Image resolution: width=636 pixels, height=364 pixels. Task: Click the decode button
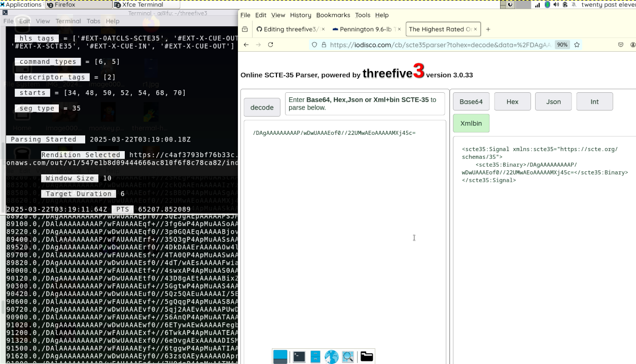click(x=262, y=107)
